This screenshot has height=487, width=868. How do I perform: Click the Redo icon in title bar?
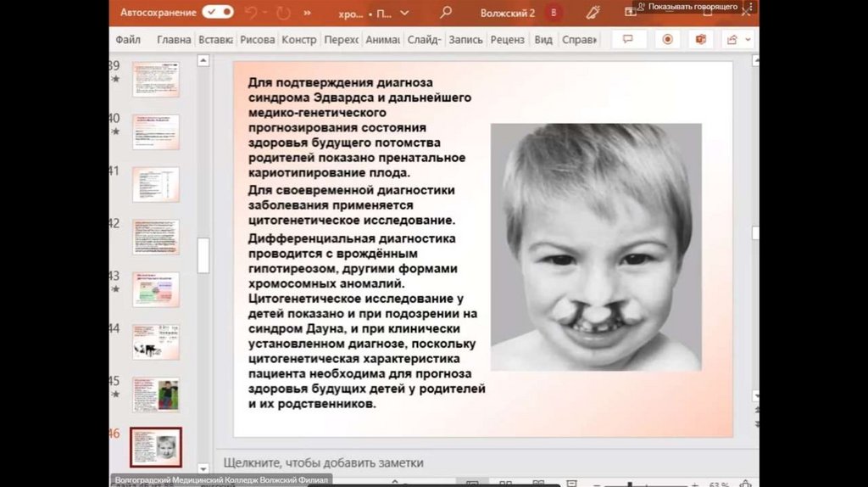[282, 13]
